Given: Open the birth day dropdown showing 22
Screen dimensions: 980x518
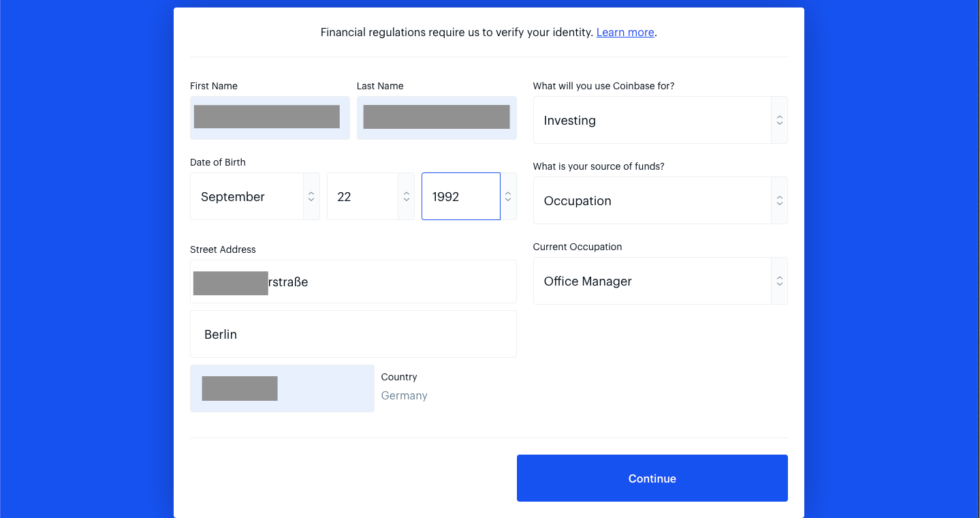Looking at the screenshot, I should pos(370,196).
